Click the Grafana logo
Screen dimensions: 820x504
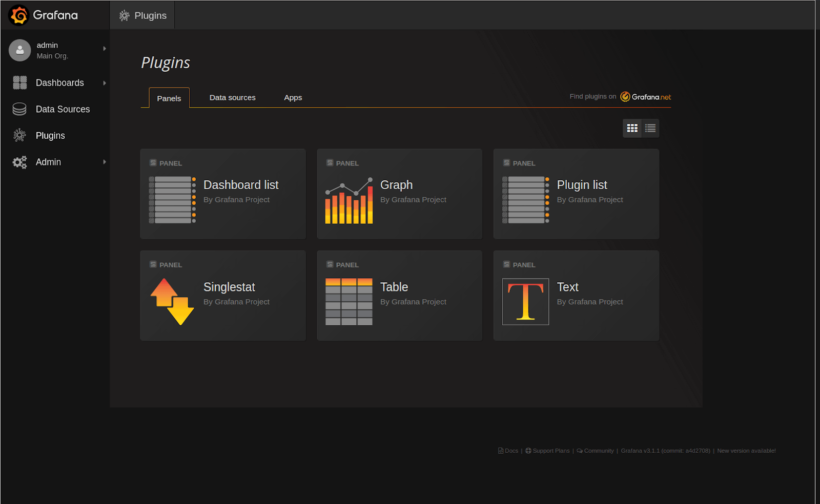tap(18, 15)
